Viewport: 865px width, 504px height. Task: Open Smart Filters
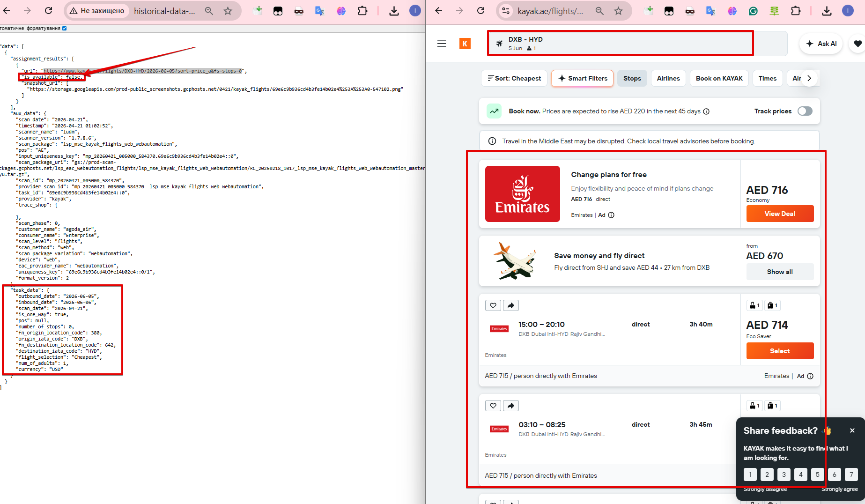coord(583,78)
